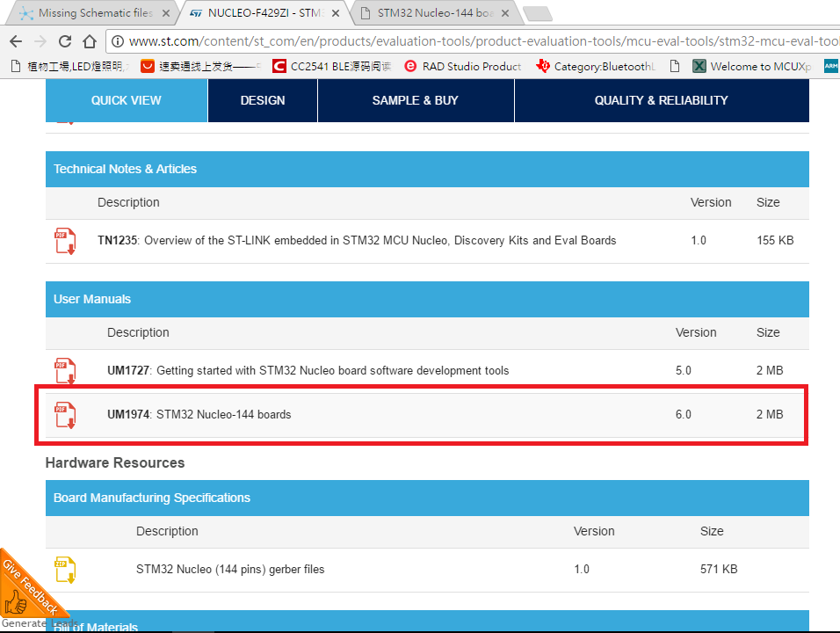This screenshot has height=633, width=840.
Task: Click the Hardware Resources heading
Action: click(115, 462)
